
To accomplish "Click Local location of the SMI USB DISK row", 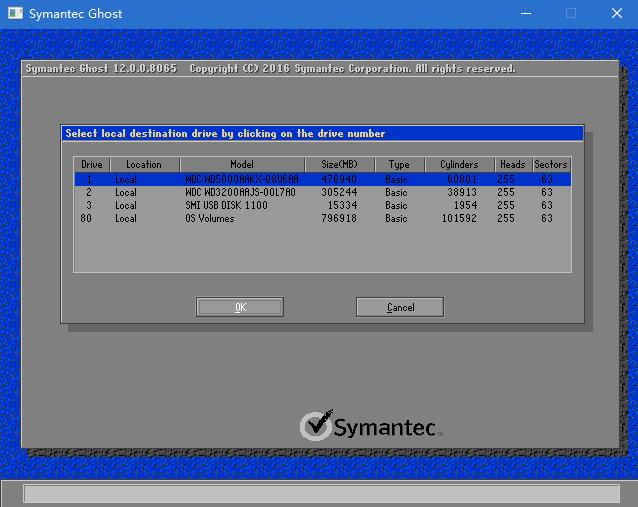I will [126, 205].
